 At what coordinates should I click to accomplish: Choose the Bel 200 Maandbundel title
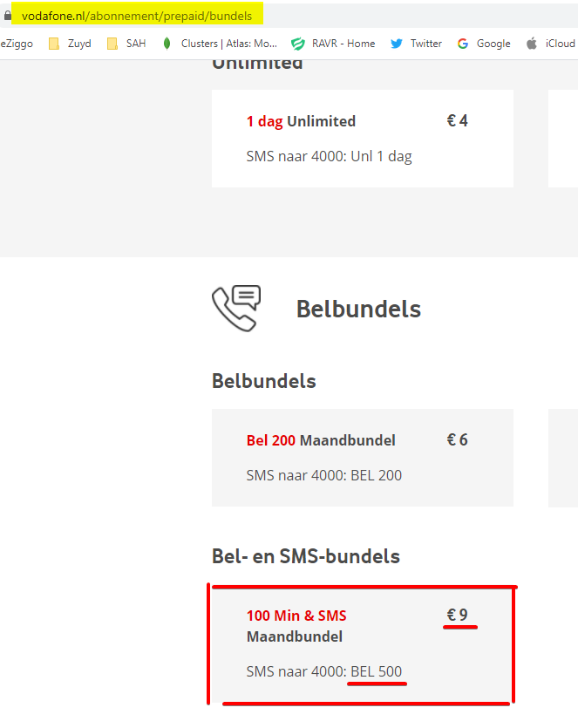320,440
